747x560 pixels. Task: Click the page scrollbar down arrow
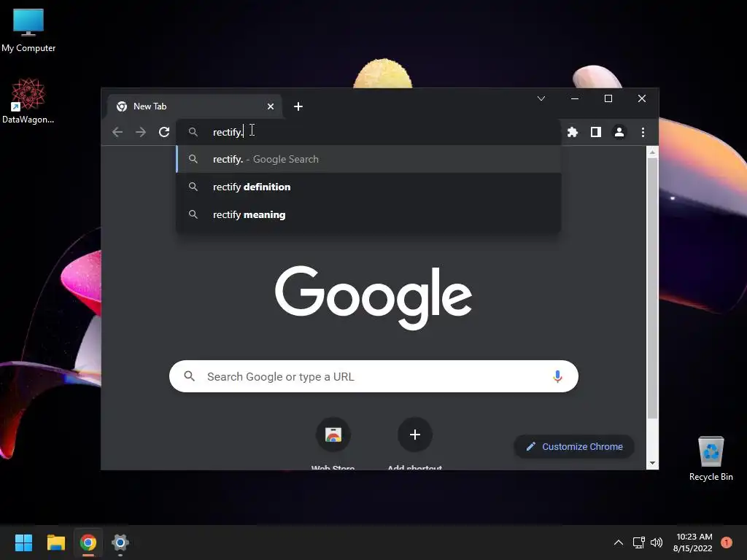pyautogui.click(x=652, y=463)
